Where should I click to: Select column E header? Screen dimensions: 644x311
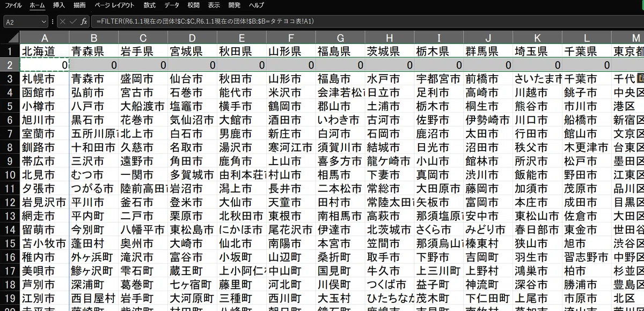coord(241,37)
